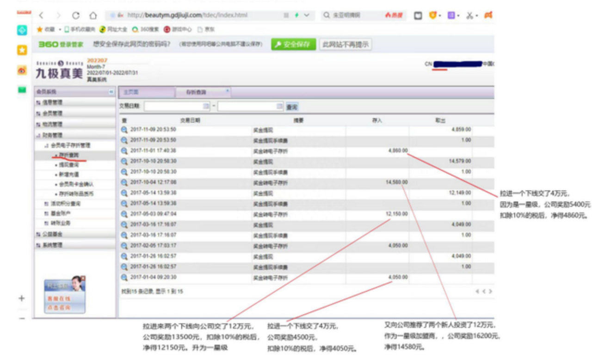
Task: Close the customer service popup widget
Action: [83, 278]
